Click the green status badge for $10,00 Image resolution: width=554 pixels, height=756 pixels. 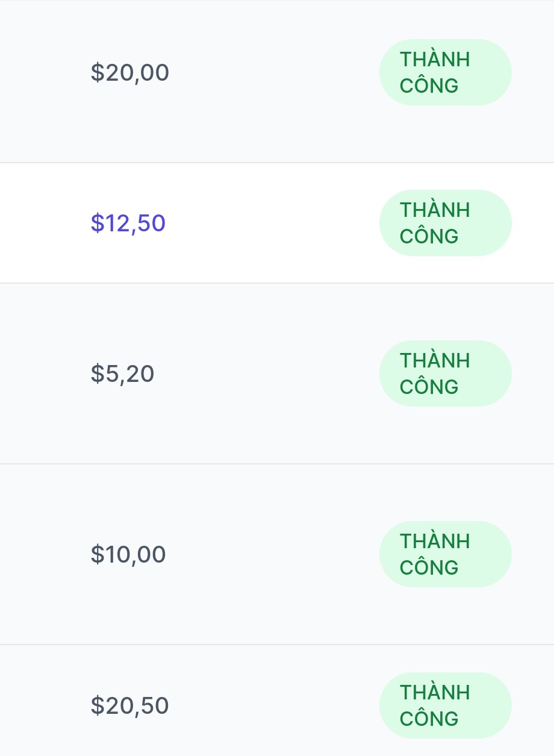coord(445,554)
